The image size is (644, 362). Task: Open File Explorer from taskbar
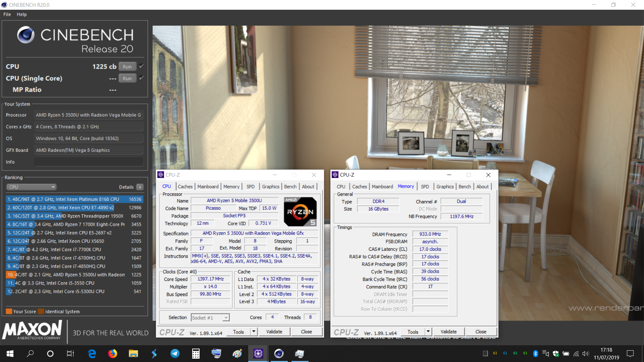[133, 354]
